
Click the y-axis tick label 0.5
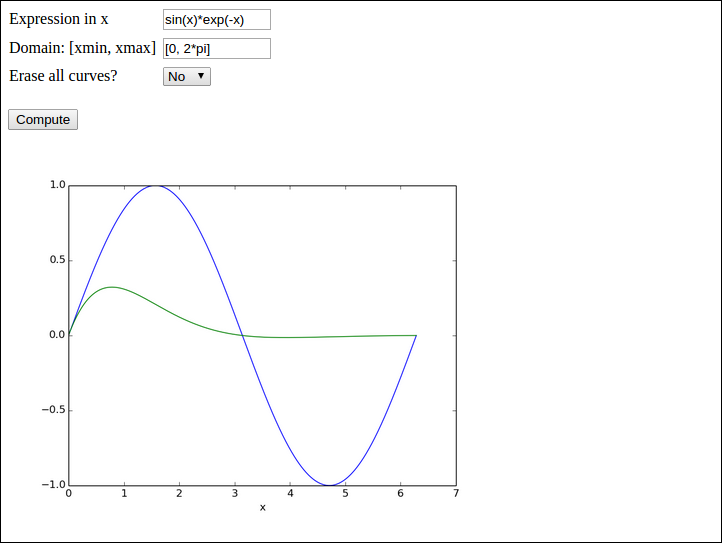click(58, 260)
